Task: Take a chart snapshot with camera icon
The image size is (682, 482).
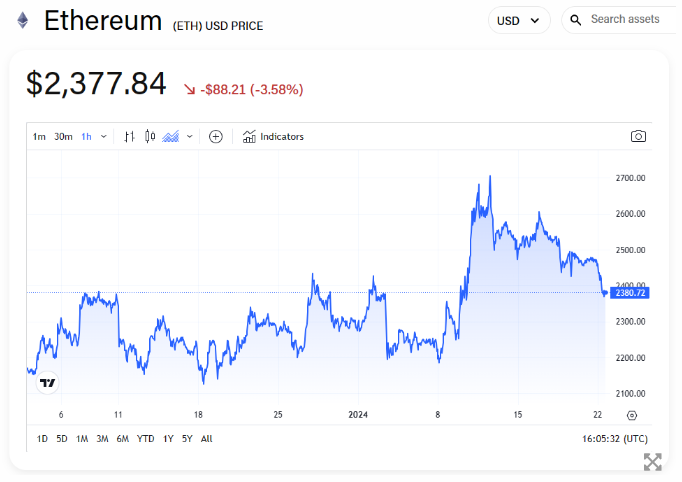Action: (638, 137)
